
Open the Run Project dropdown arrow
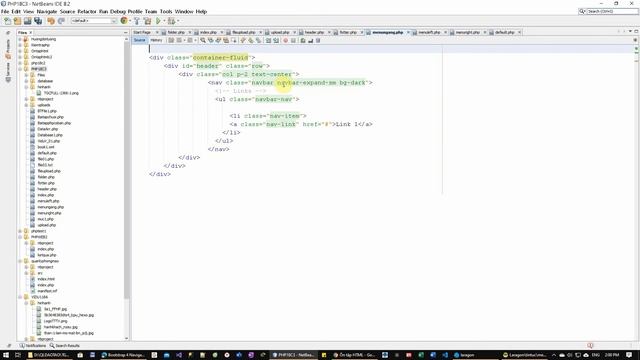[164, 21]
